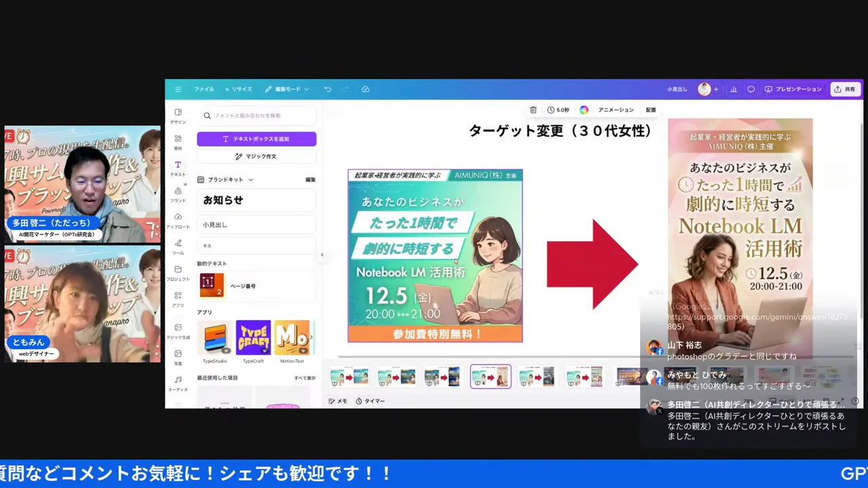868x488 pixels.
Task: Select the テキスト (Text) panel icon
Action: (x=178, y=166)
